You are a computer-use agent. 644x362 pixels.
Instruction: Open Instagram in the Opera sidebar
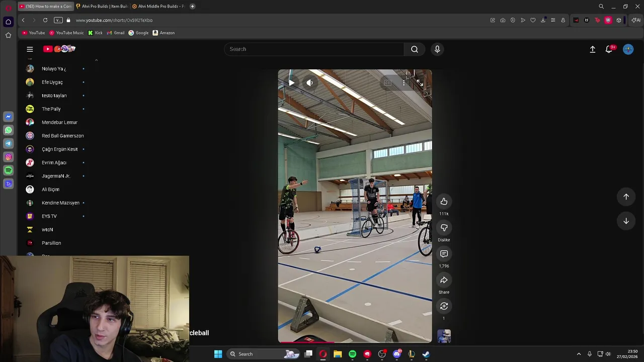point(8,157)
